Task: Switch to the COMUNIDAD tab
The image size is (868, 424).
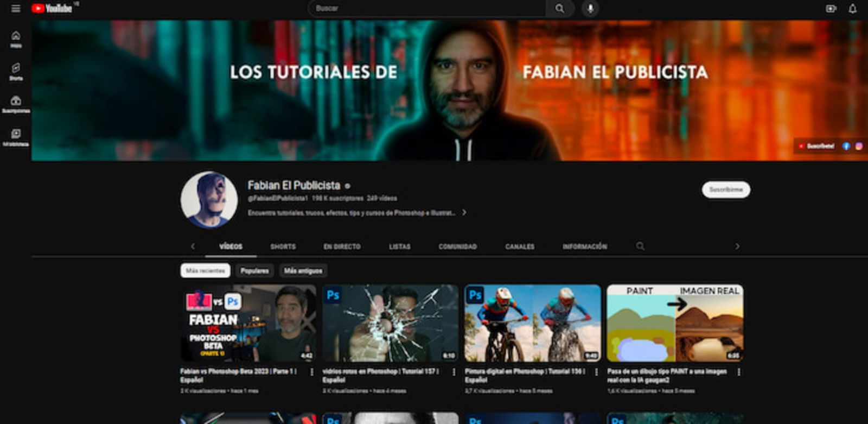Action: (457, 246)
